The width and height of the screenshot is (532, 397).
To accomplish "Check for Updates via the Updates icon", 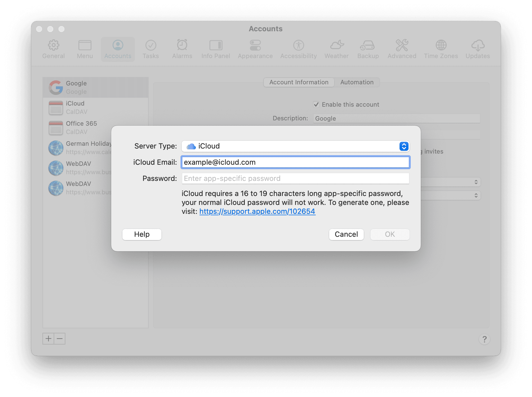I will tap(477, 49).
